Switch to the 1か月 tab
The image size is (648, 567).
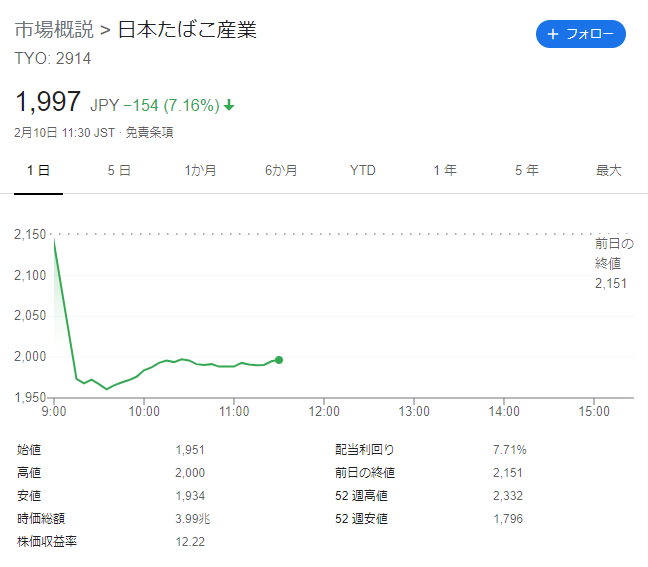pyautogui.click(x=200, y=170)
